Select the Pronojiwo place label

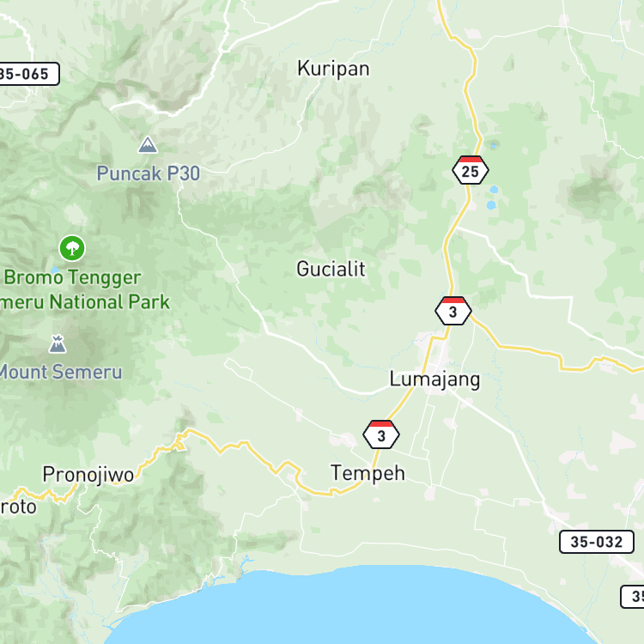[88, 475]
